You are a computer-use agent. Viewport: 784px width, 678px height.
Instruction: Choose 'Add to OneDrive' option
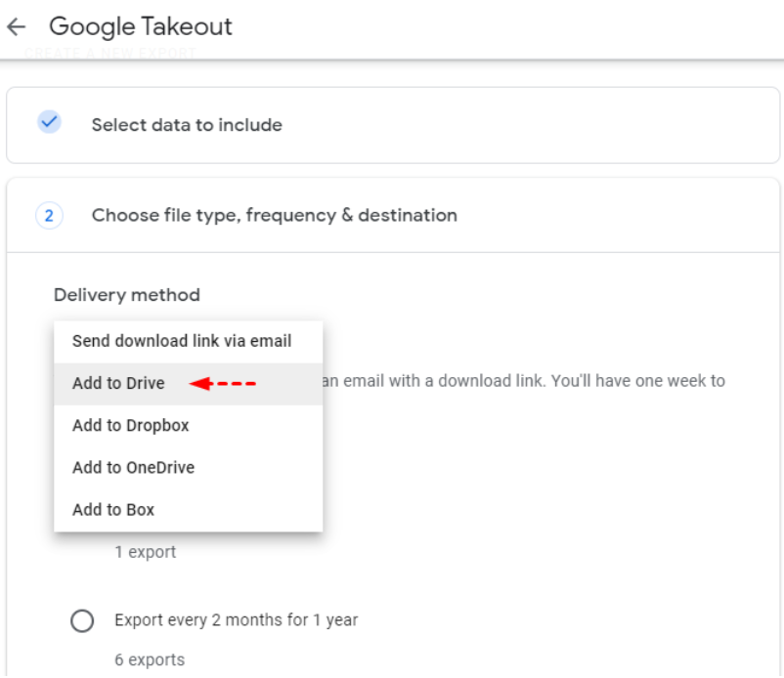(188, 468)
